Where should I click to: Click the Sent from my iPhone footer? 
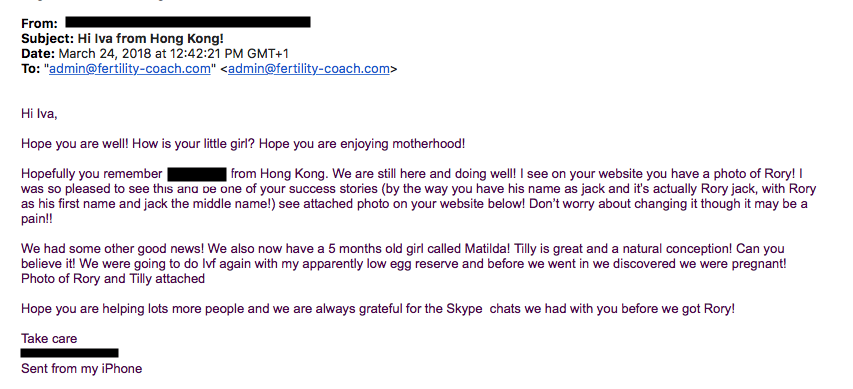point(82,368)
